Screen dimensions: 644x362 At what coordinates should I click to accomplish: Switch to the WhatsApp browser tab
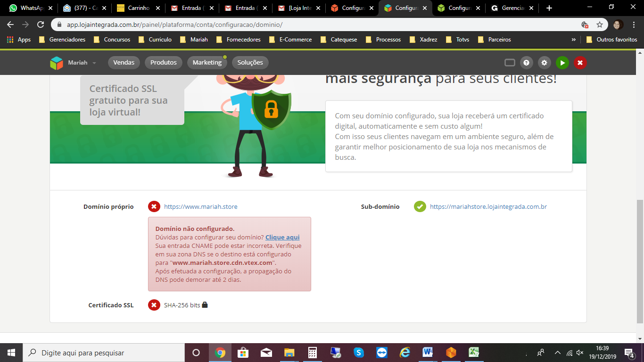point(30,8)
